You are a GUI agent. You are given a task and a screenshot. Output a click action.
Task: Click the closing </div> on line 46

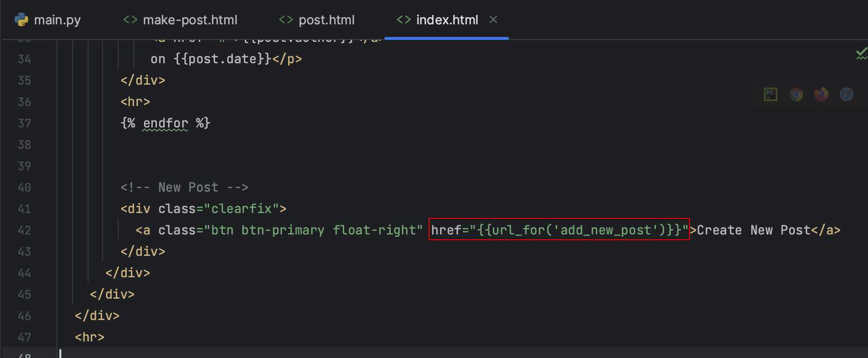[97, 316]
